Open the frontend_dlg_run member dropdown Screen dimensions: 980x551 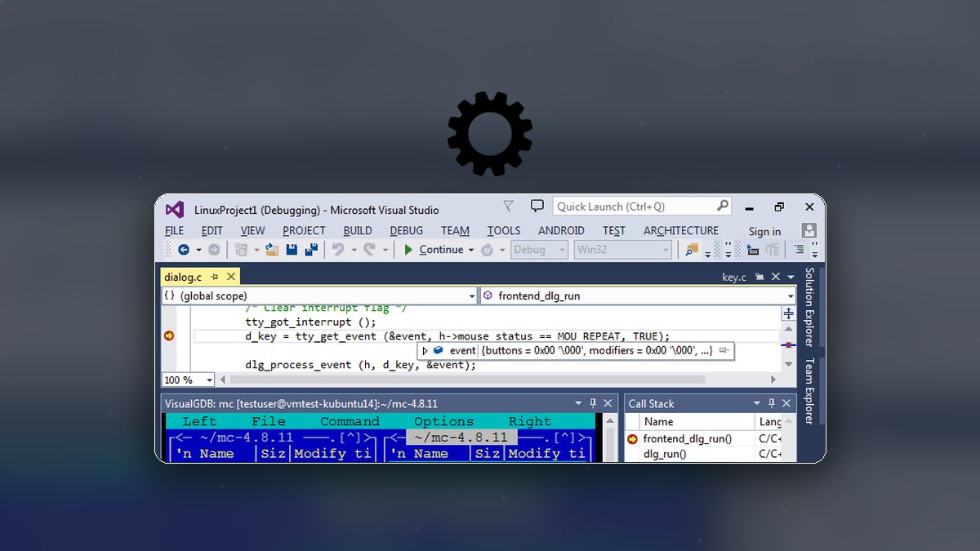coord(638,295)
